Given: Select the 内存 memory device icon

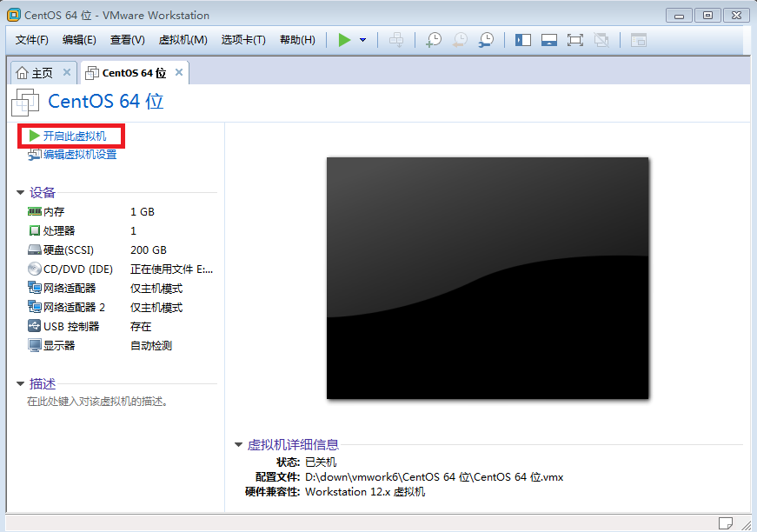Looking at the screenshot, I should [x=34, y=211].
